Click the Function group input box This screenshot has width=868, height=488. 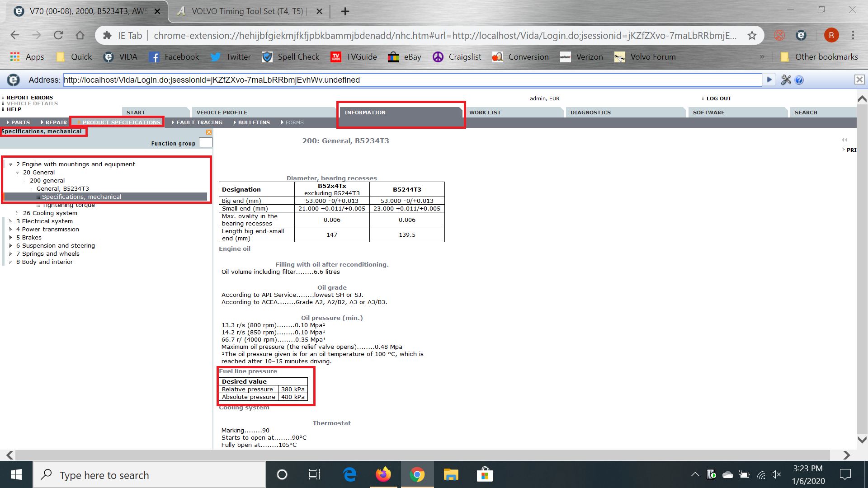205,143
